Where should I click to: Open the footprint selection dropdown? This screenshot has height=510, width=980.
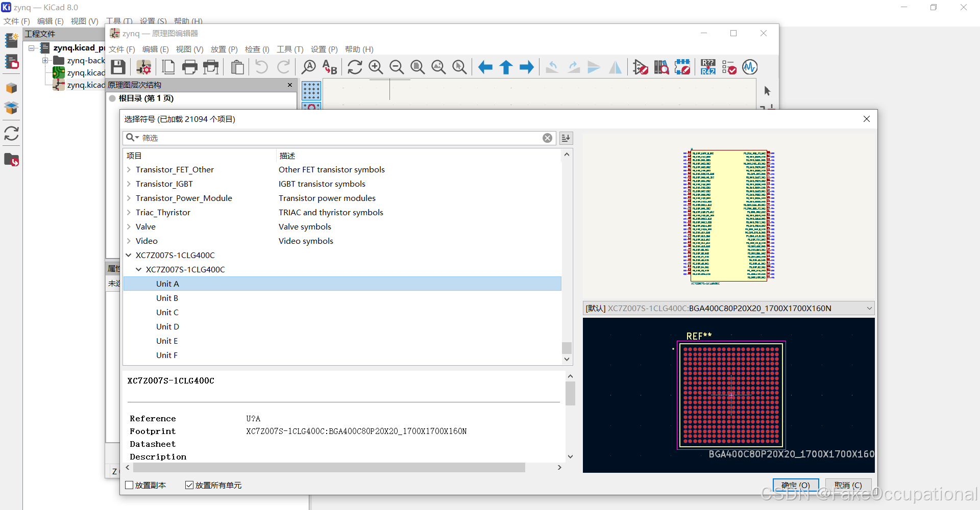[x=869, y=308]
